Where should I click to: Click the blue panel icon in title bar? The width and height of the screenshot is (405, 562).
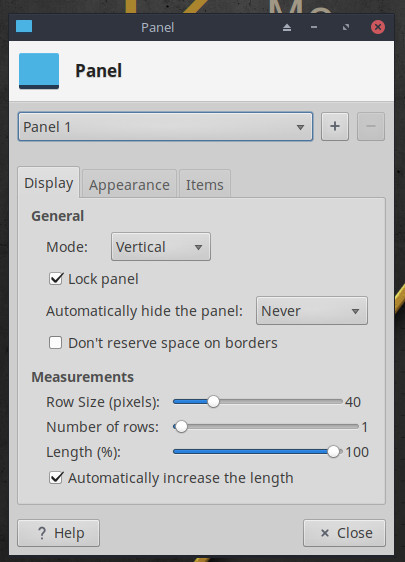(24, 26)
